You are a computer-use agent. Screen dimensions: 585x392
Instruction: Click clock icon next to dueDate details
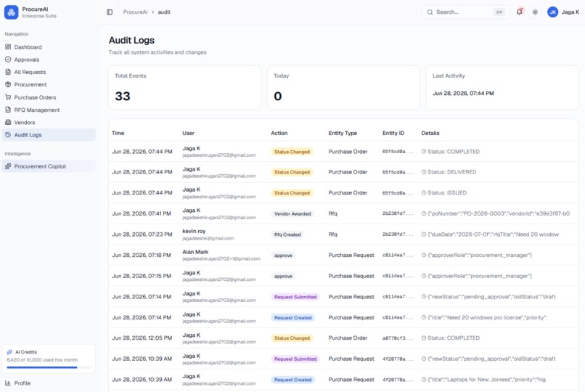click(424, 234)
